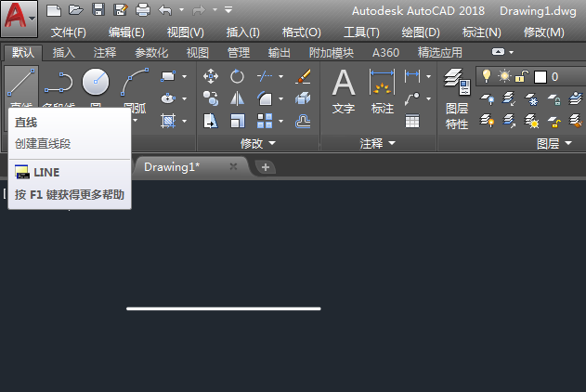This screenshot has width=586, height=392.
Task: Toggle layer 0 freeze sun icon
Action: (x=504, y=76)
